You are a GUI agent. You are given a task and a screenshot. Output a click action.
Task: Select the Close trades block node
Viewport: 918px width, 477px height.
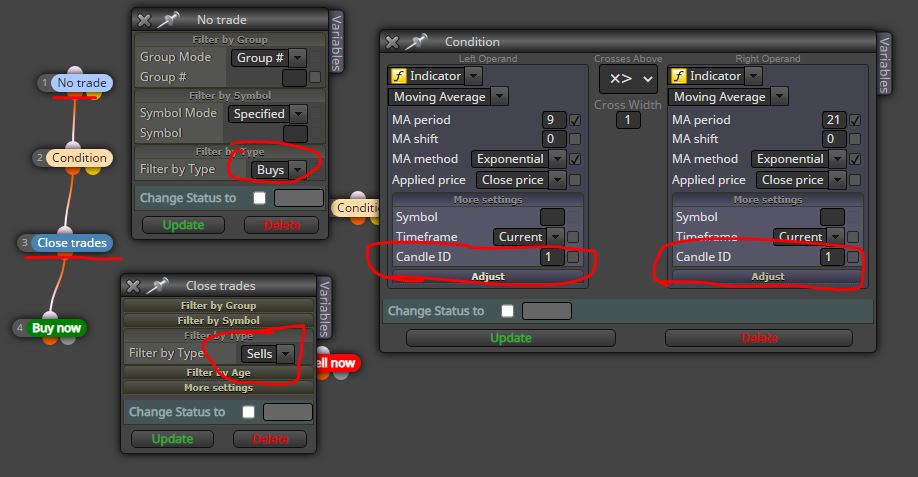[71, 243]
